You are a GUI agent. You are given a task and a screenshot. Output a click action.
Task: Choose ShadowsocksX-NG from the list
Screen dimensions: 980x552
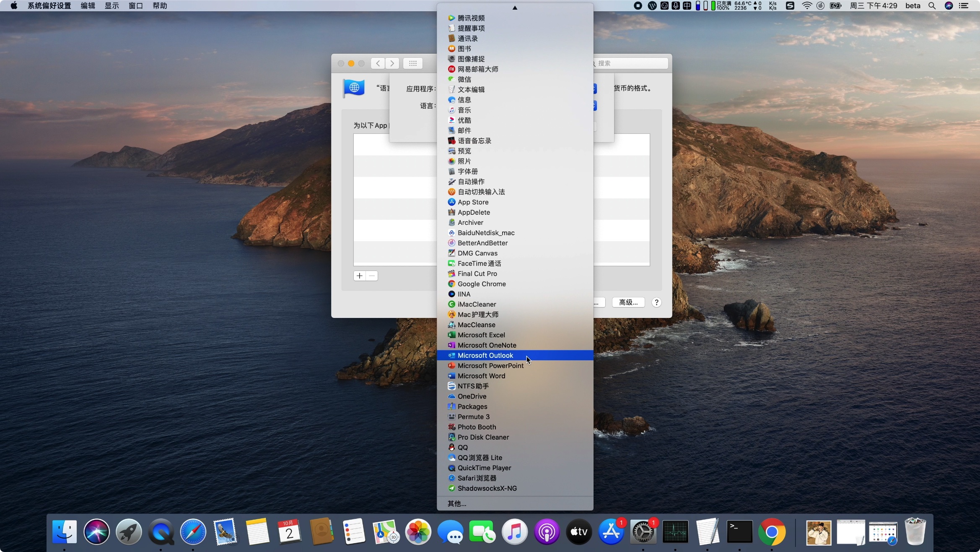point(515,488)
